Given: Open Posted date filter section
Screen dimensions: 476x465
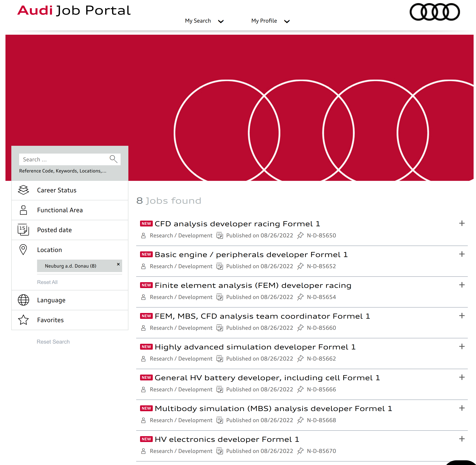Looking at the screenshot, I should (x=70, y=230).
